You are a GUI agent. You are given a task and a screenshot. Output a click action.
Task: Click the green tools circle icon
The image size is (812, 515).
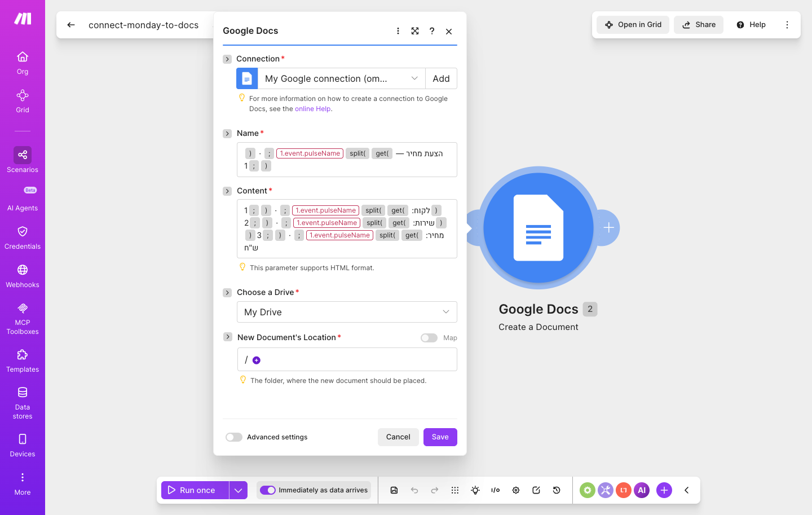click(x=588, y=490)
